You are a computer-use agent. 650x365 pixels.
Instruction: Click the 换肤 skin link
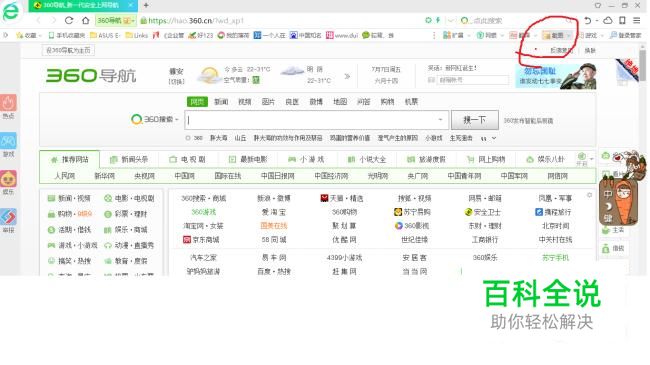(590, 51)
